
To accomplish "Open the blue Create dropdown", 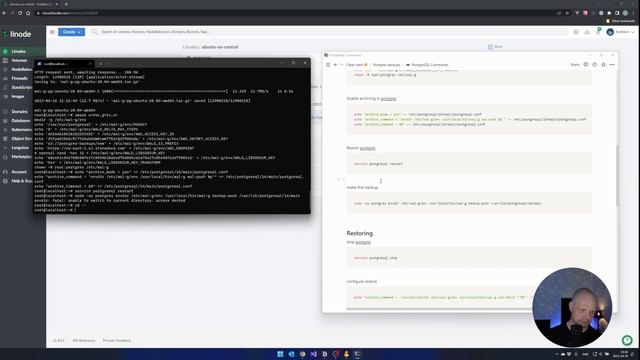I will point(71,32).
